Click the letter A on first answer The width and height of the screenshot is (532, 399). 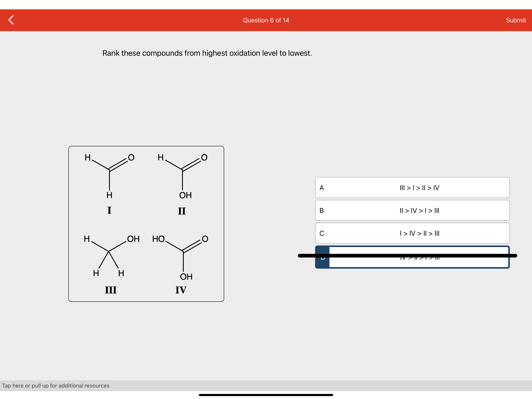coord(321,188)
